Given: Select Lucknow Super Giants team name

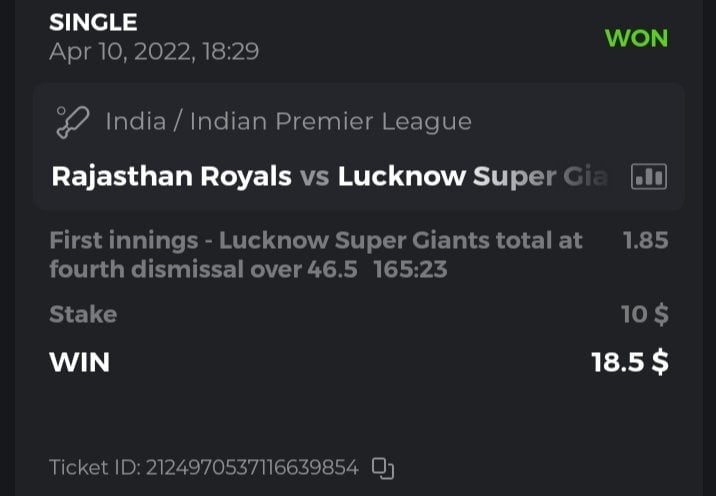Looking at the screenshot, I should click(x=472, y=177).
